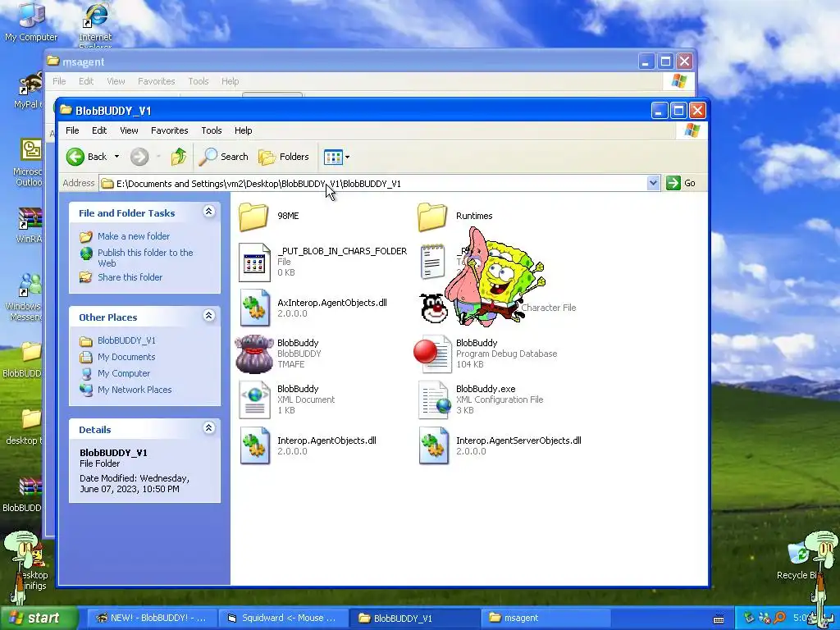Viewport: 840px width, 630px height.
Task: Collapse the File and Folder Tasks panel
Action: (x=209, y=212)
